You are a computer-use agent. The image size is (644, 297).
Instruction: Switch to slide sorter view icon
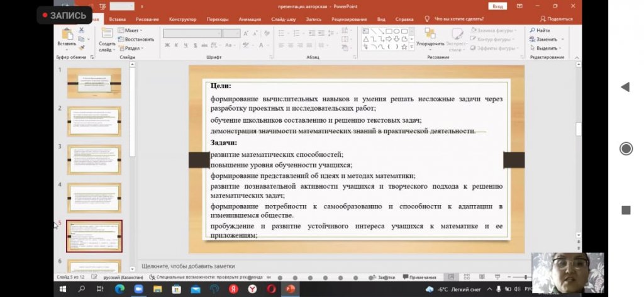pyautogui.click(x=467, y=277)
